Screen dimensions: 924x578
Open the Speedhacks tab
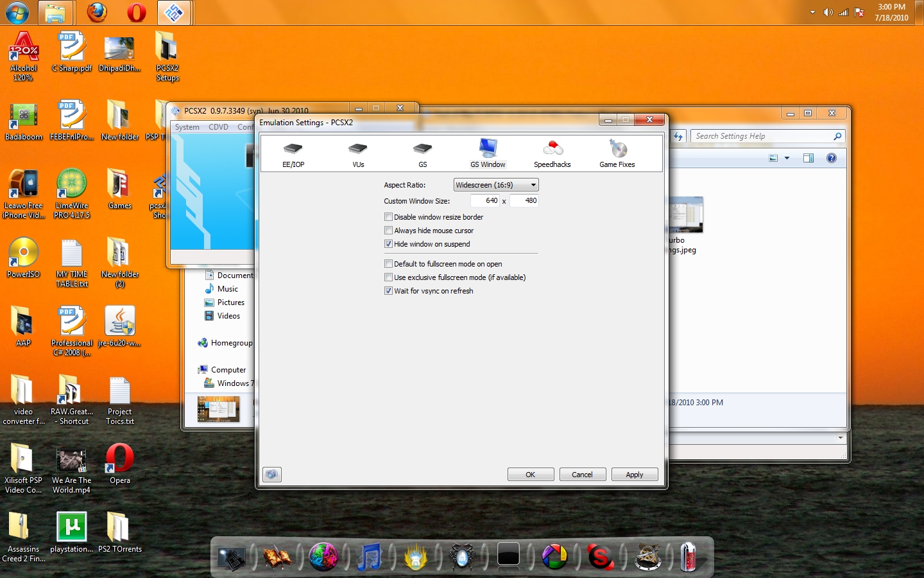(552, 154)
